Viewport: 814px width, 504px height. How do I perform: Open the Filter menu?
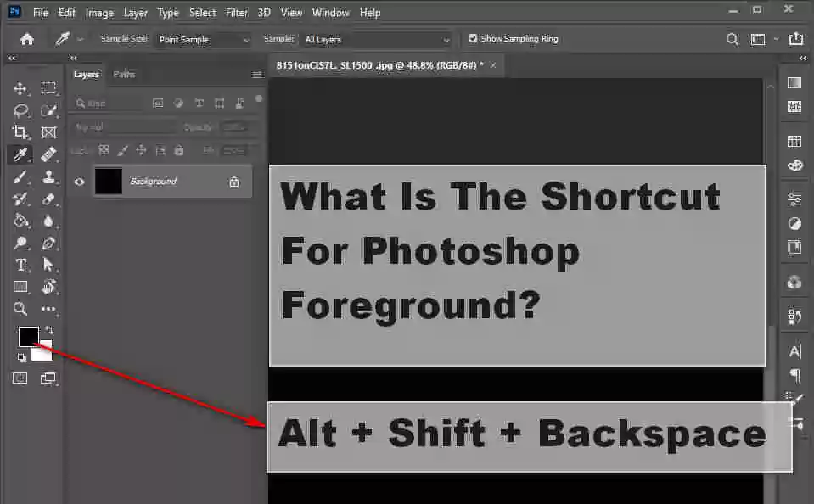[236, 13]
